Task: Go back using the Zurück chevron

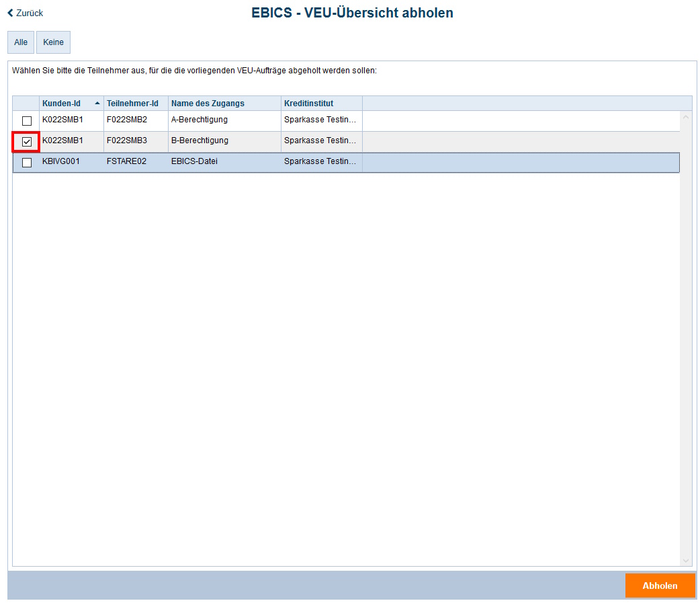Action: tap(11, 13)
